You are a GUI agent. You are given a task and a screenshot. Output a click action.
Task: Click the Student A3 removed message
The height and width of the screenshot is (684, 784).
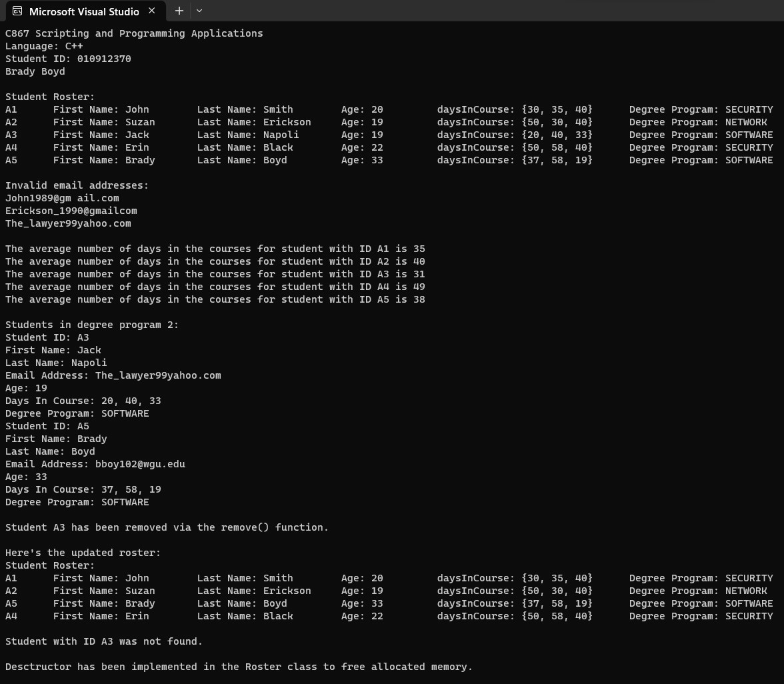click(x=167, y=527)
